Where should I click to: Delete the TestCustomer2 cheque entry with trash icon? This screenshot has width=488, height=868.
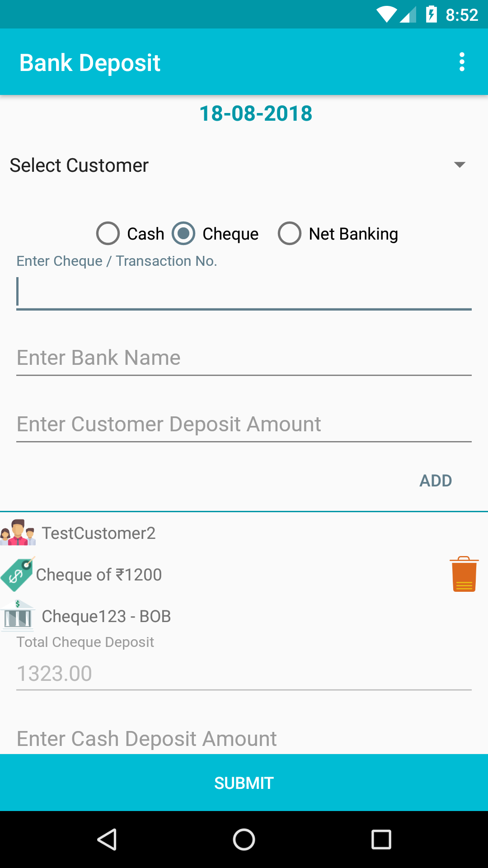tap(464, 574)
